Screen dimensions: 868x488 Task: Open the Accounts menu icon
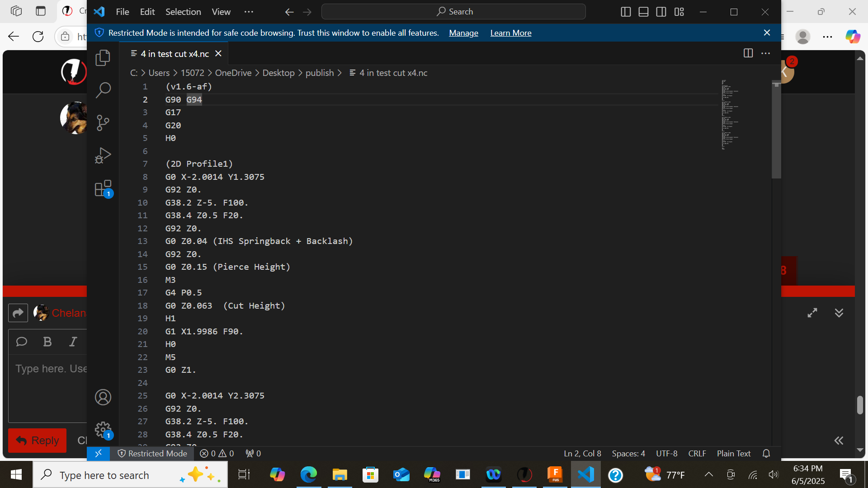click(x=103, y=397)
